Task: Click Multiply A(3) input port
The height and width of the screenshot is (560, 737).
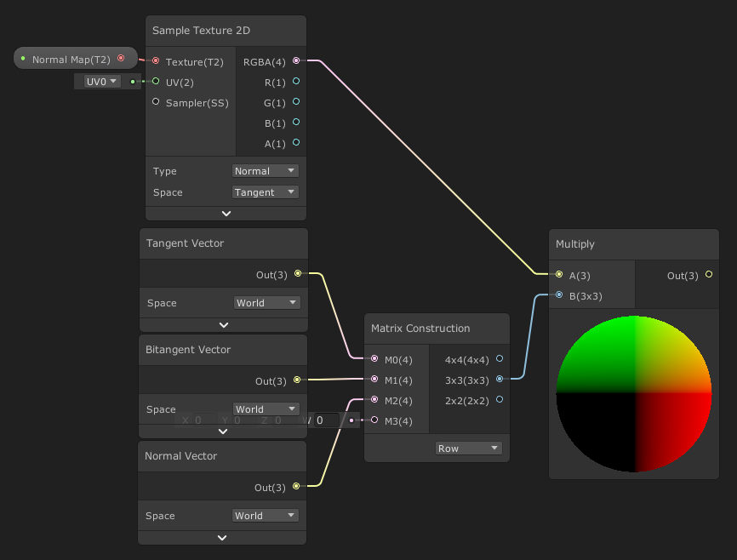Action: pyautogui.click(x=559, y=274)
